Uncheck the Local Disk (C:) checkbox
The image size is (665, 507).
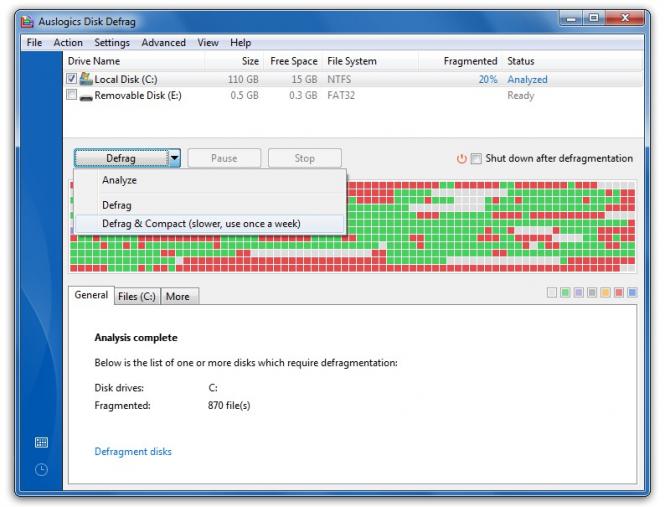click(x=71, y=79)
